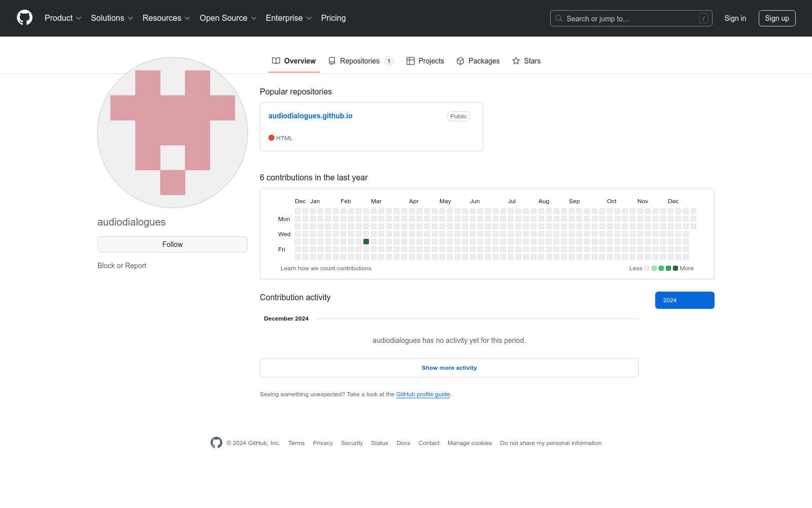Click the darkest green legend swatch beside More

(675, 268)
